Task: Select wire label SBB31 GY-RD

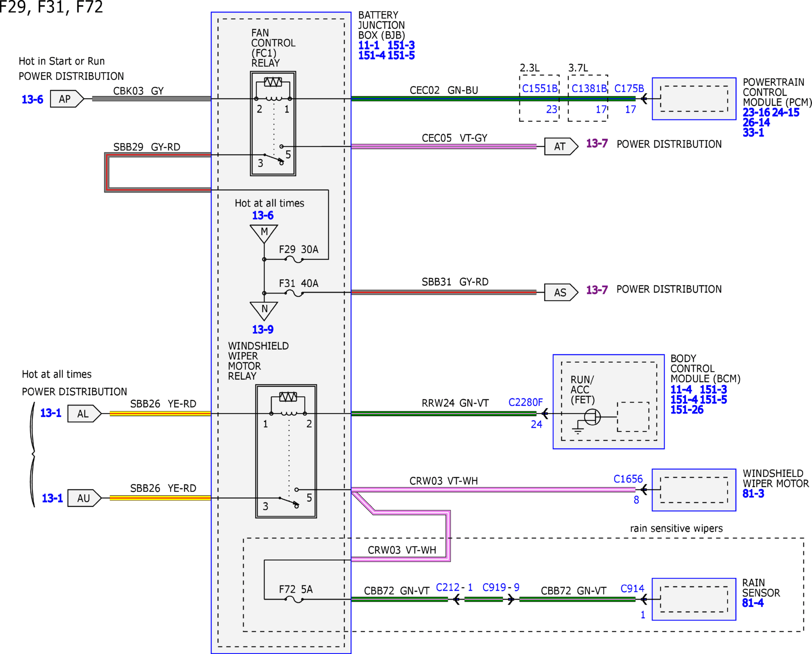Action: pyautogui.click(x=455, y=282)
